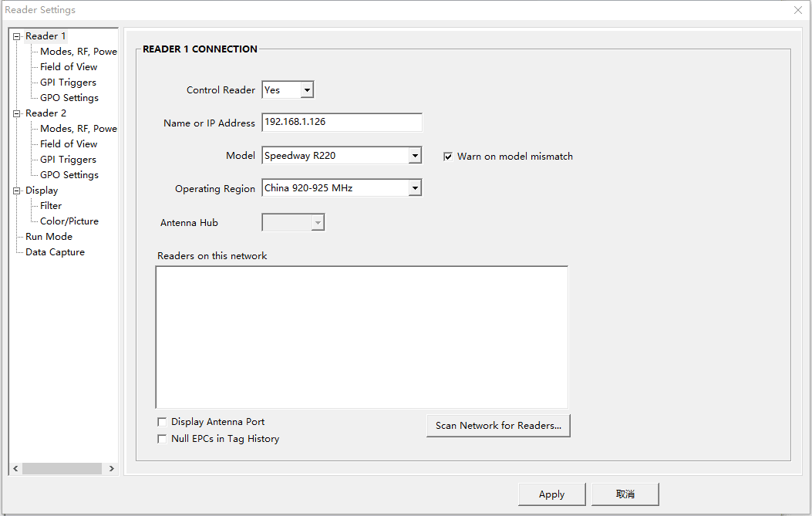Image resolution: width=812 pixels, height=516 pixels.
Task: Open the Model dropdown list
Action: 415,156
